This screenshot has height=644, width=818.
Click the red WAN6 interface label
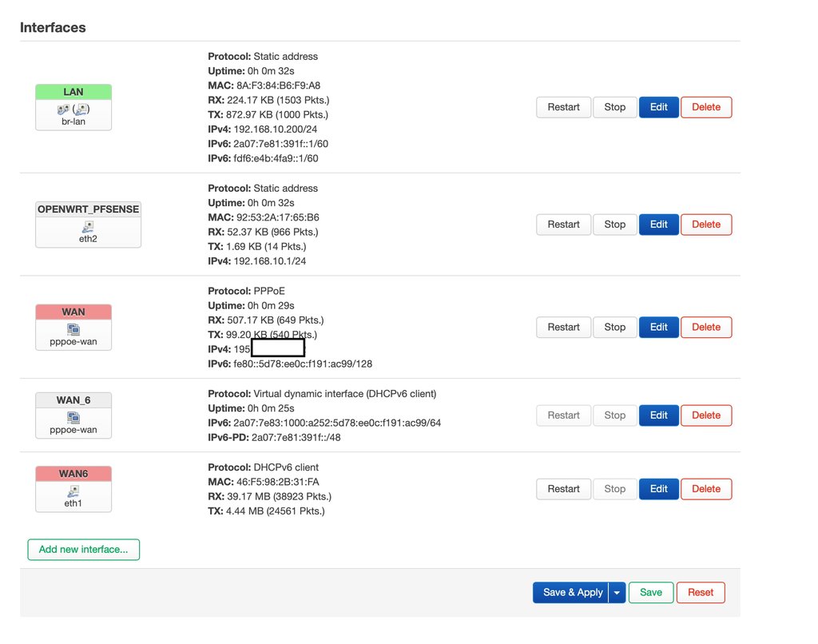click(x=73, y=474)
